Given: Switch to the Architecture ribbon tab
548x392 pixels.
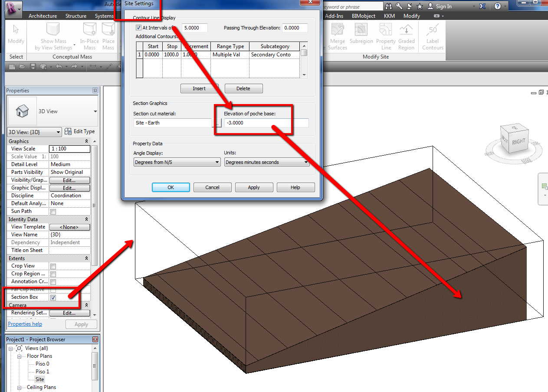Looking at the screenshot, I should coord(43,16).
